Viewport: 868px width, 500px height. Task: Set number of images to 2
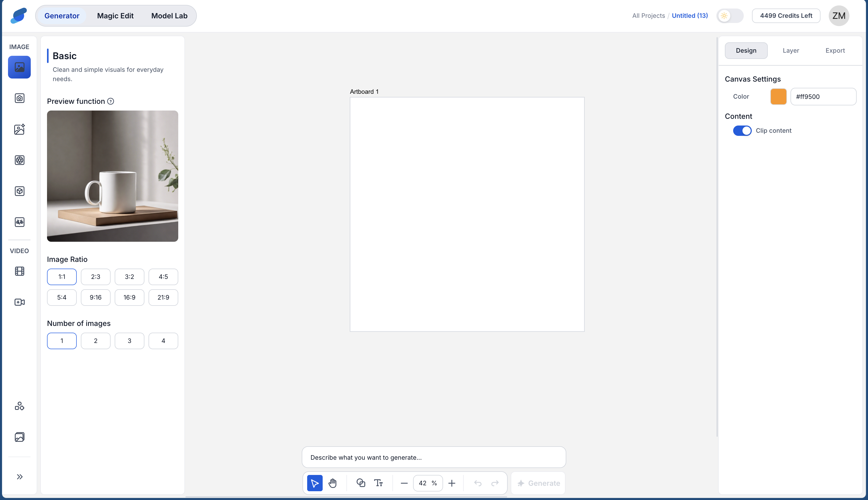(96, 341)
